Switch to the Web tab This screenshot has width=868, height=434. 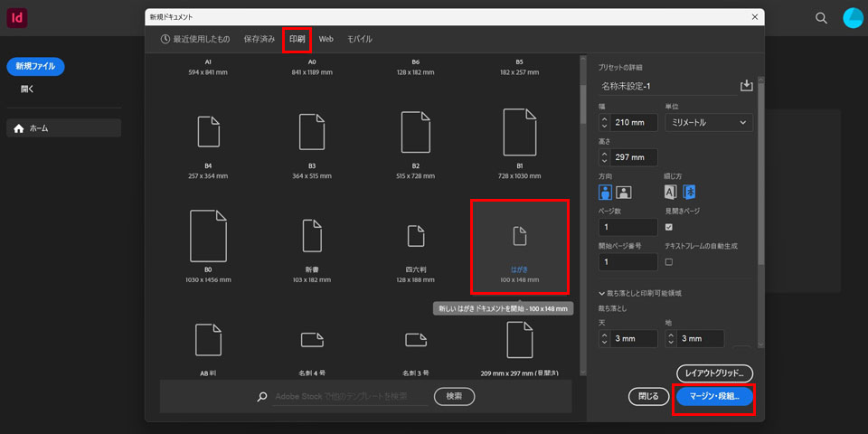(x=325, y=40)
